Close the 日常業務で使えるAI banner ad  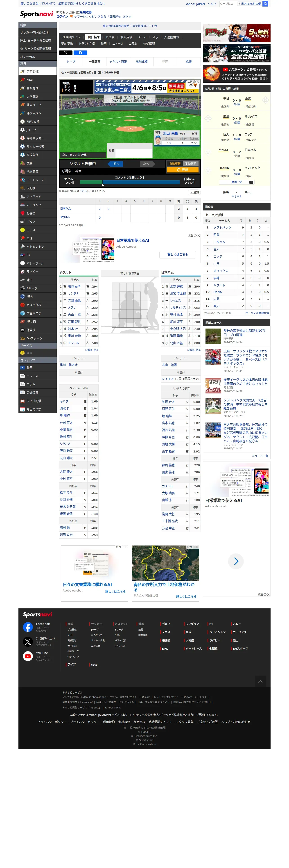click(199, 235)
